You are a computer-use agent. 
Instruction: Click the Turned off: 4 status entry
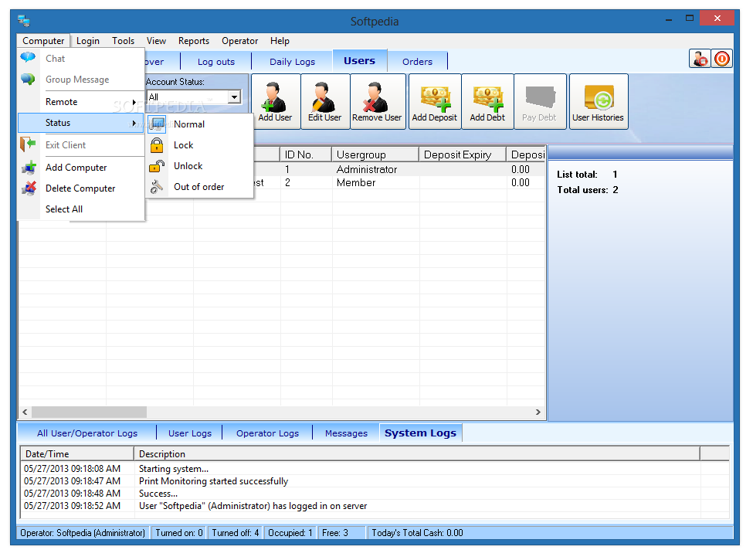(236, 533)
